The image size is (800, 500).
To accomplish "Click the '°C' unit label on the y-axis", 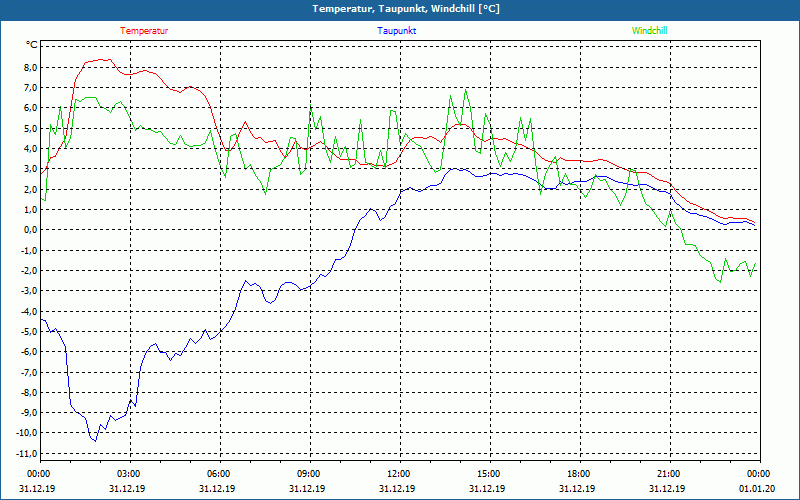I will pyautogui.click(x=31, y=45).
